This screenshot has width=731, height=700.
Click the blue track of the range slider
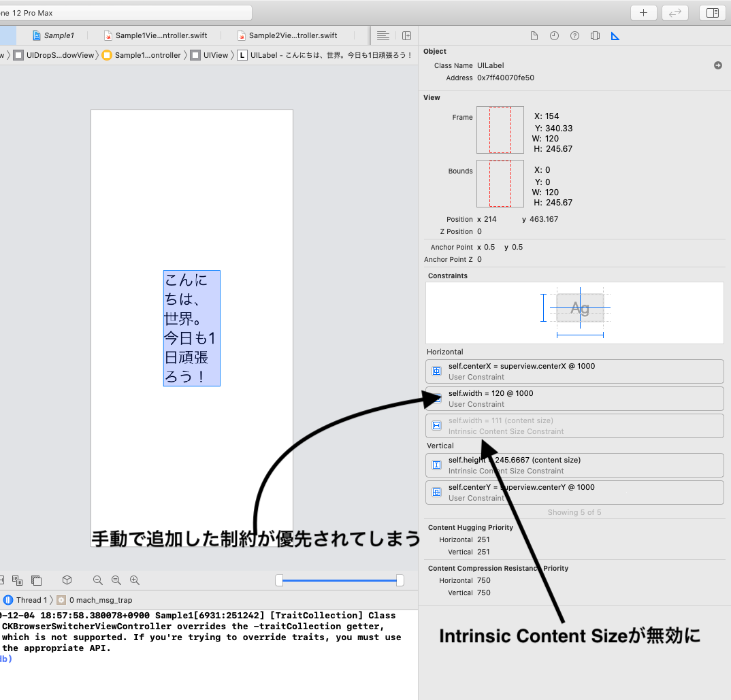tap(340, 580)
